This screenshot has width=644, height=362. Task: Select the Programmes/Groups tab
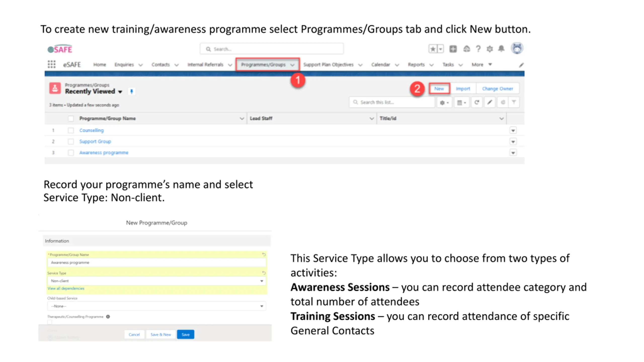click(x=263, y=65)
